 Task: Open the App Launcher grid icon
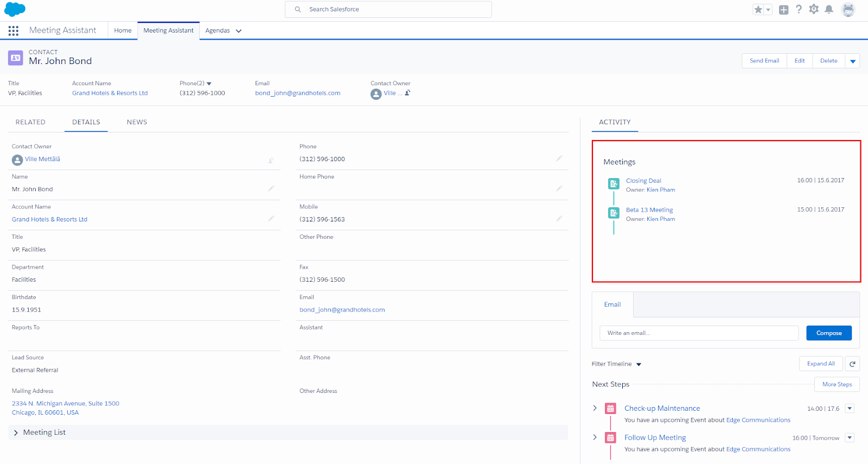14,31
